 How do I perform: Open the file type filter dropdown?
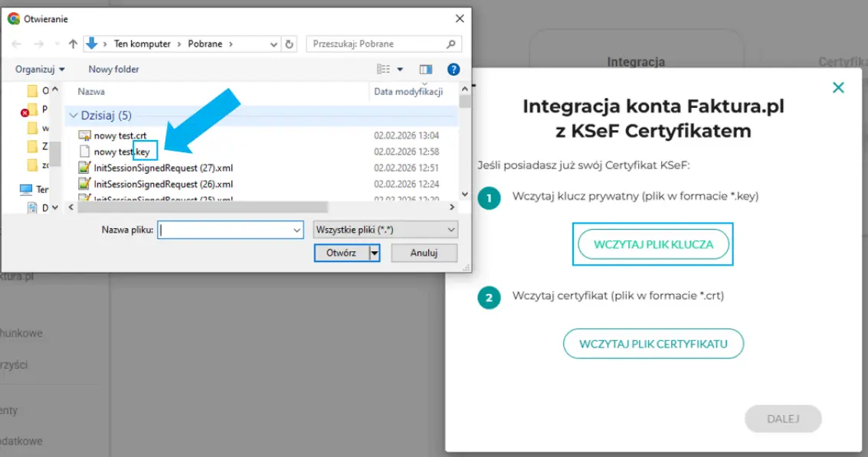(x=385, y=230)
